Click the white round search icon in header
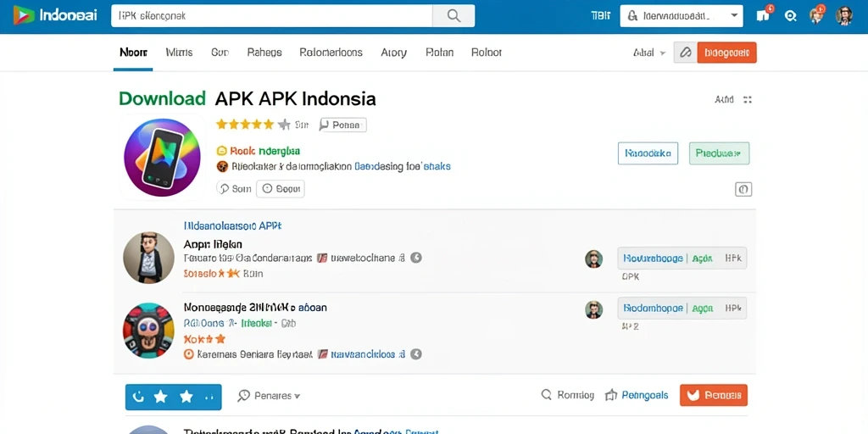This screenshot has width=868, height=434. [791, 16]
